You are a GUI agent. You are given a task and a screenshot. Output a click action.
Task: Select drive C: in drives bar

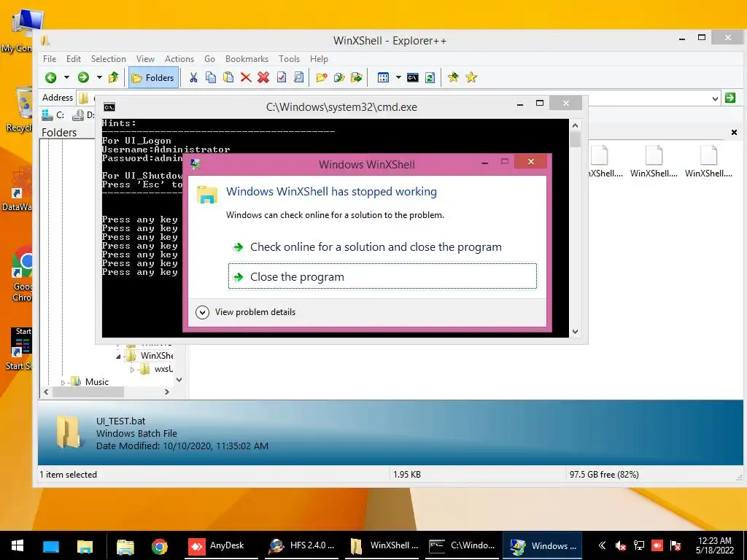[53, 114]
